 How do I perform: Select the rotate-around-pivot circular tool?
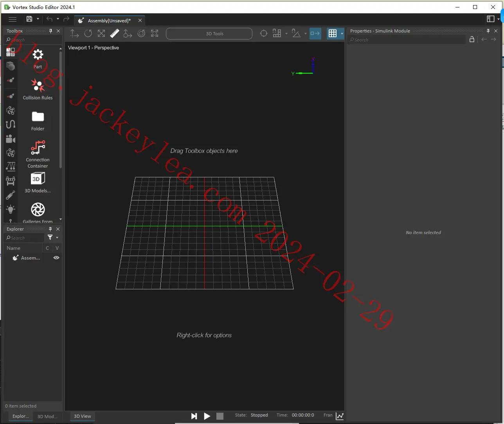click(141, 34)
